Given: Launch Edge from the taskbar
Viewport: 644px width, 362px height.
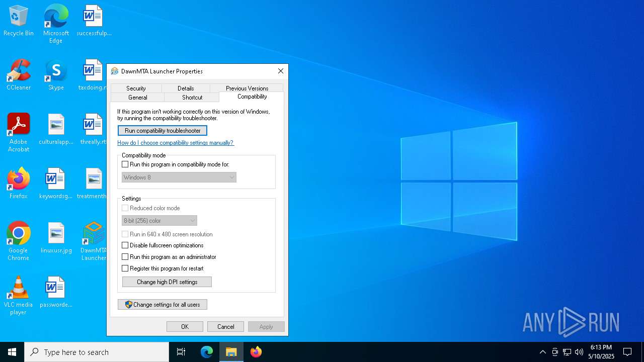Looking at the screenshot, I should [207, 352].
